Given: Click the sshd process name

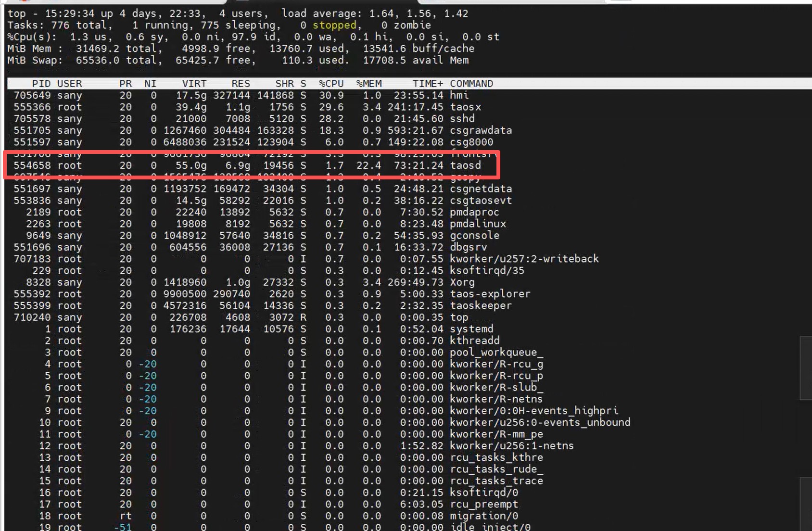Looking at the screenshot, I should 462,119.
